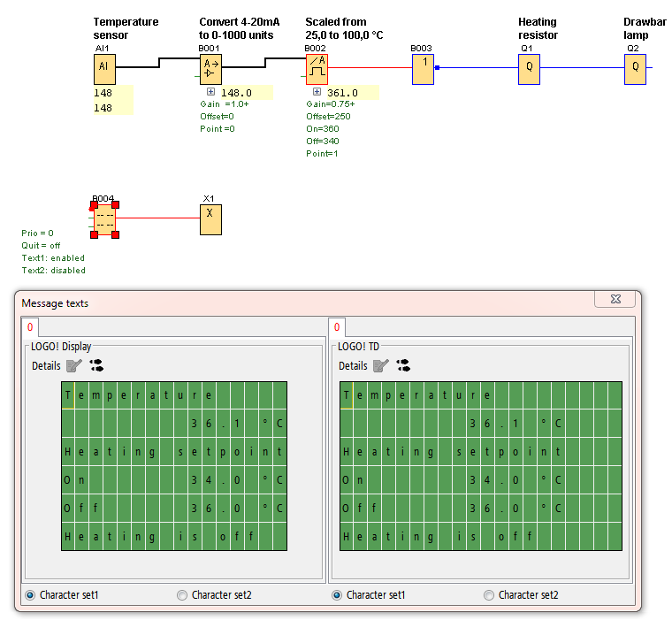This screenshot has height=620, width=672.
Task: Select the Q1 heating resistor output block
Action: (529, 69)
